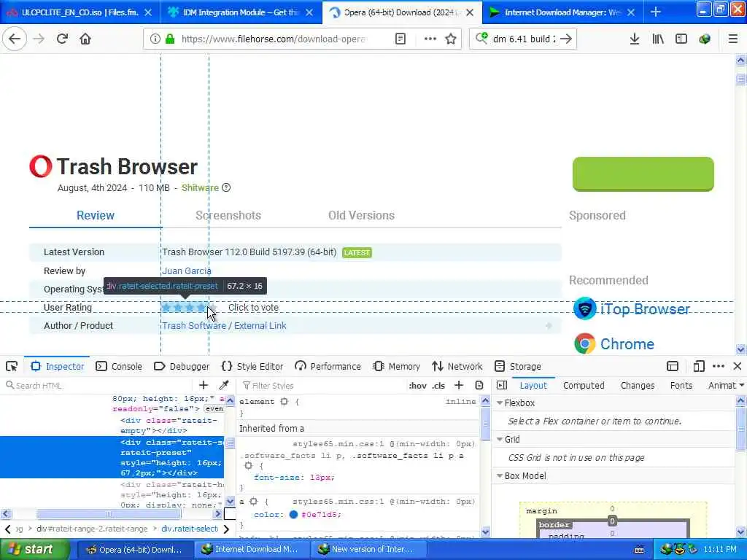This screenshot has height=560, width=747.
Task: Show more inspector sidebar tabs
Action: 742,385
